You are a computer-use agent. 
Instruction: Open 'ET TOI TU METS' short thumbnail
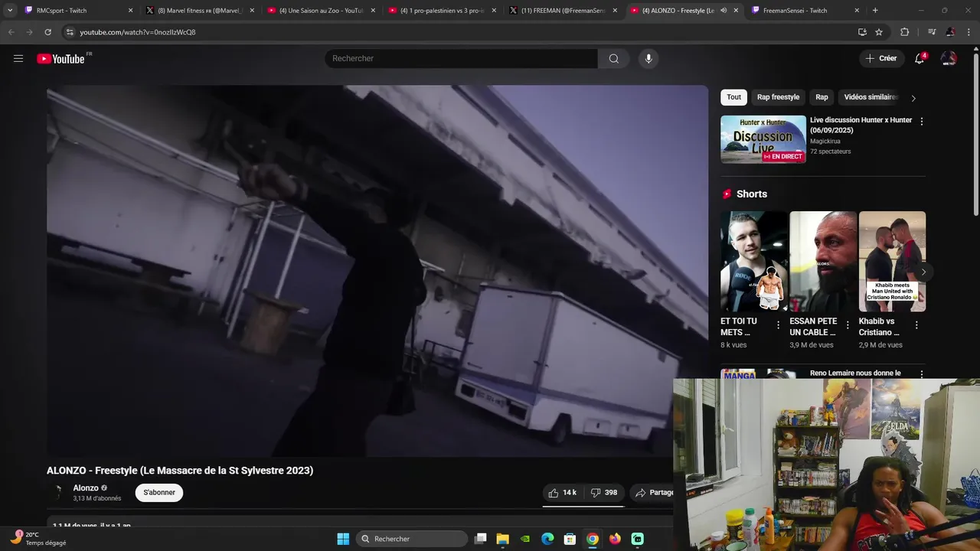(x=754, y=261)
